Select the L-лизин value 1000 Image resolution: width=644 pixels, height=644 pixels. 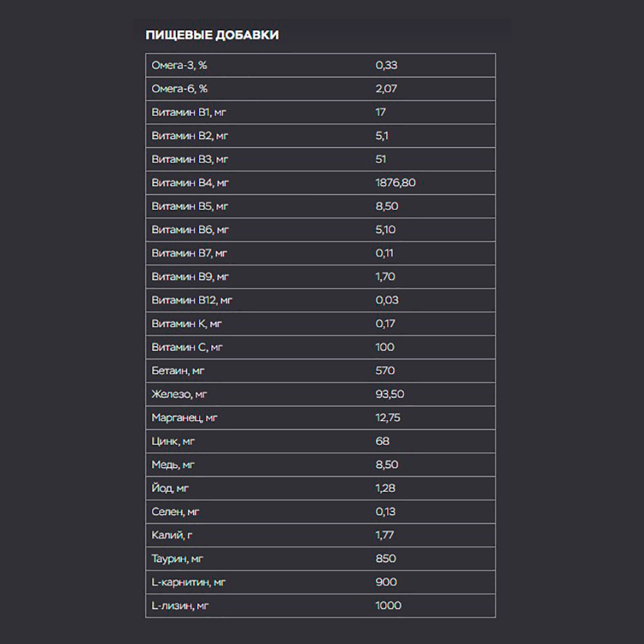click(388, 605)
